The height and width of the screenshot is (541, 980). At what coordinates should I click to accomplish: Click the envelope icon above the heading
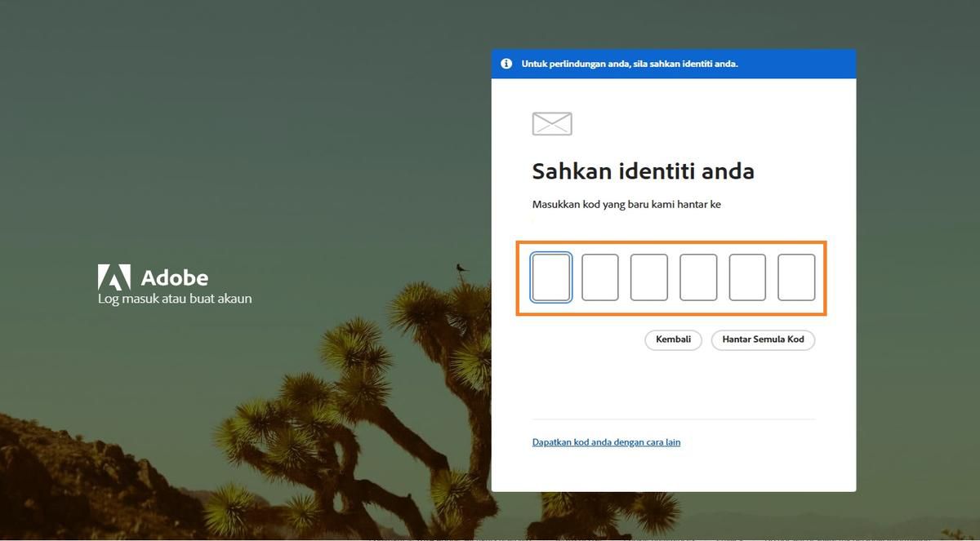[x=551, y=123]
